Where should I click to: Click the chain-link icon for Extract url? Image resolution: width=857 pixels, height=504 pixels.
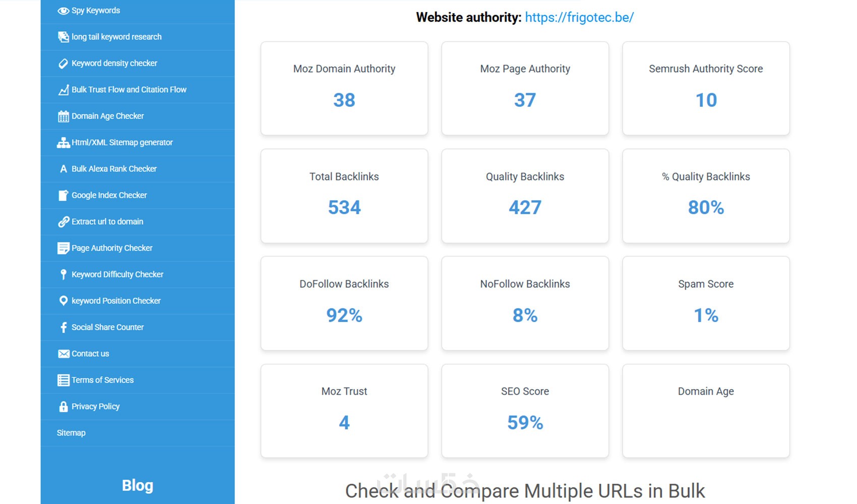[x=63, y=222]
